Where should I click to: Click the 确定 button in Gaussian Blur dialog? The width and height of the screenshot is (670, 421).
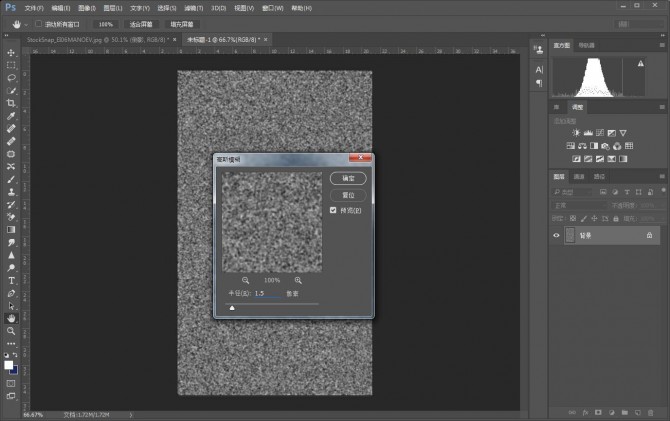point(348,178)
